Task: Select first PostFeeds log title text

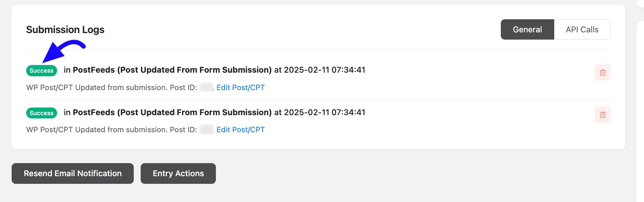Action: (172, 70)
